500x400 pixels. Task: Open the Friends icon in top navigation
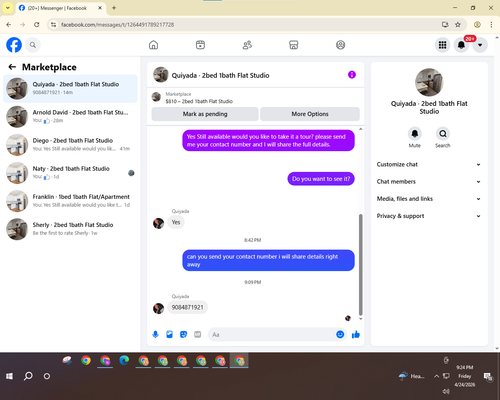tap(247, 45)
